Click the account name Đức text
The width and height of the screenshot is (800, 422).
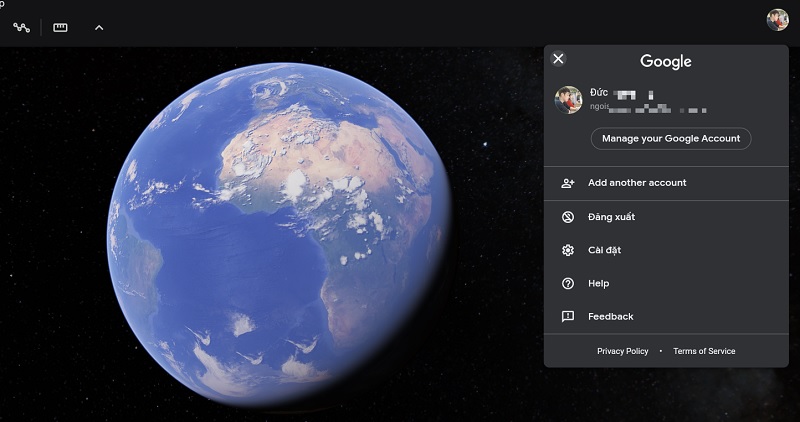599,92
